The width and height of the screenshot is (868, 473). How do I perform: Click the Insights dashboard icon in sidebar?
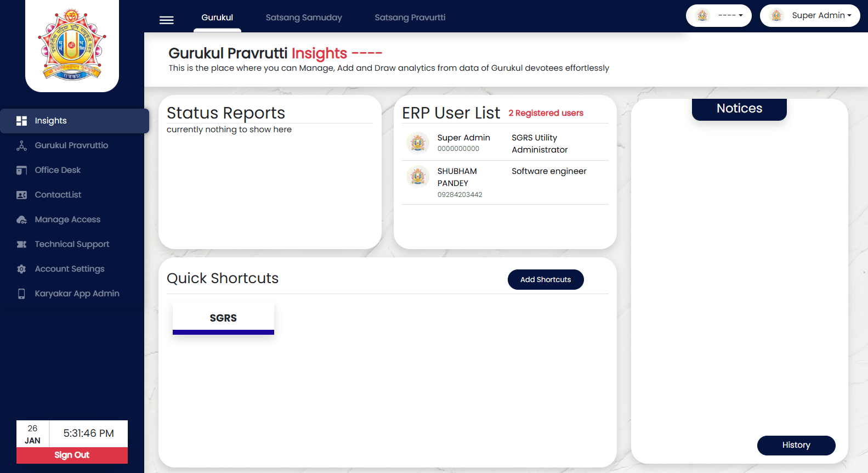tap(21, 121)
